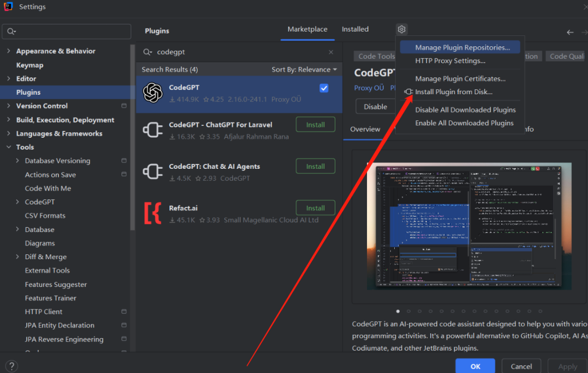This screenshot has width=588, height=373.
Task: Click project-level icon beside JPA Reverse Engineering
Action: click(124, 339)
